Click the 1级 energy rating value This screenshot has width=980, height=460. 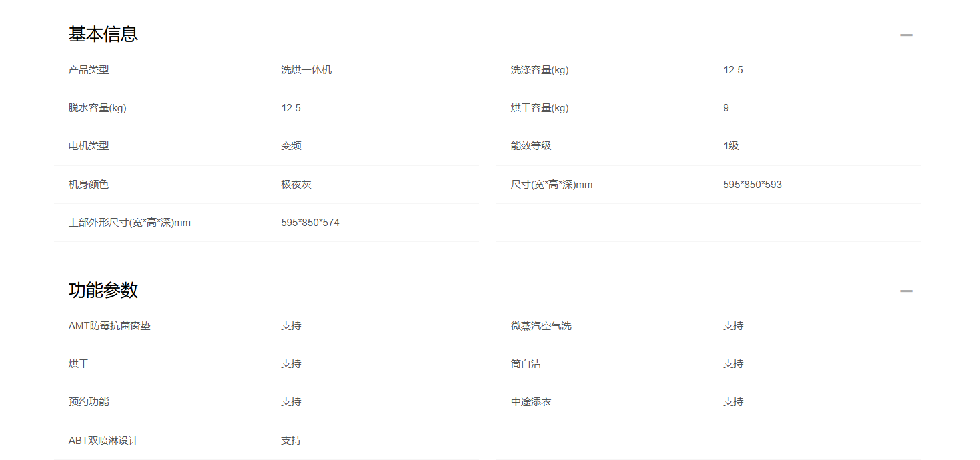pyautogui.click(x=731, y=146)
